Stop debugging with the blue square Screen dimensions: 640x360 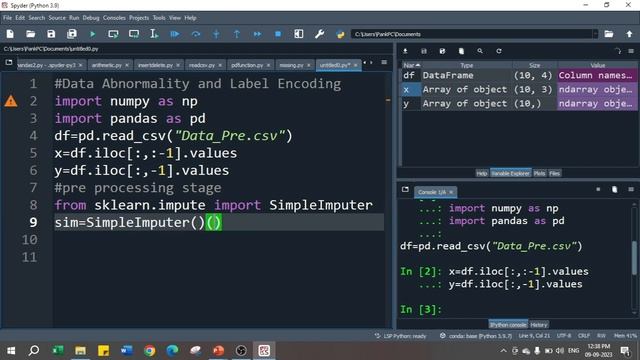point(278,34)
